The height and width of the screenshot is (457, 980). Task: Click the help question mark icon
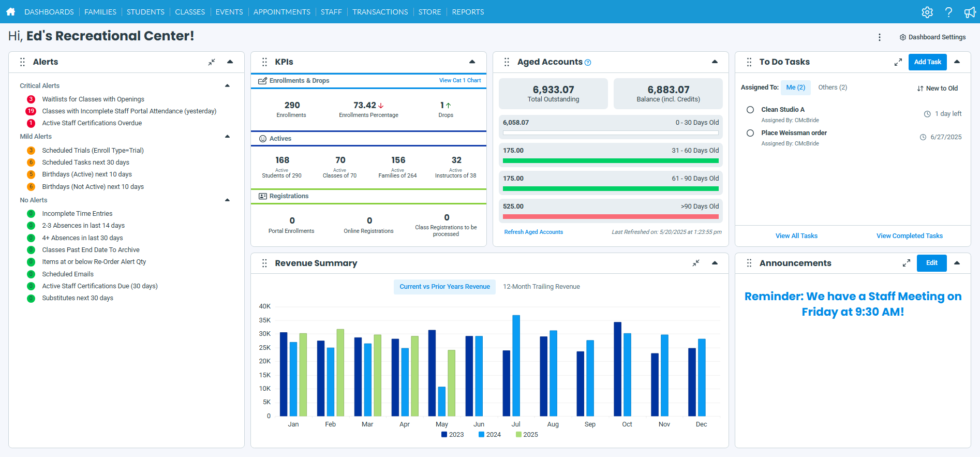coord(948,12)
